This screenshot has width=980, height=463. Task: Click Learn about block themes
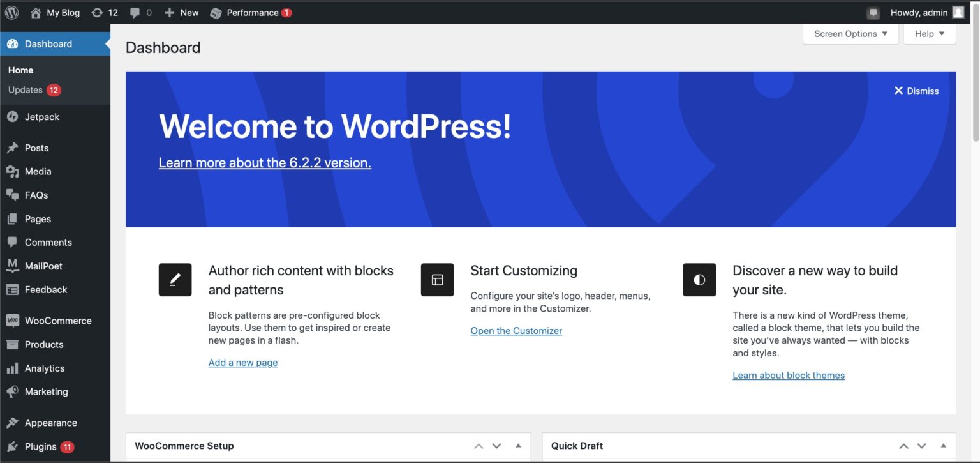[789, 375]
